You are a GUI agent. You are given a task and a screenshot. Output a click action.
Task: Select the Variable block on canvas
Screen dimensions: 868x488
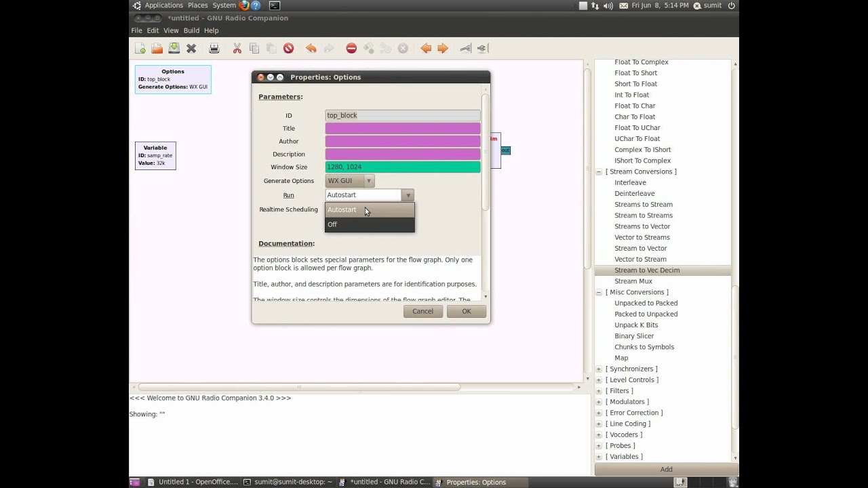155,155
